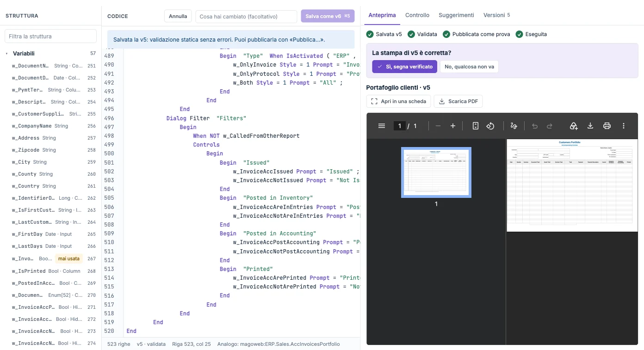
Task: Click No, qualcosa non va button
Action: click(469, 67)
